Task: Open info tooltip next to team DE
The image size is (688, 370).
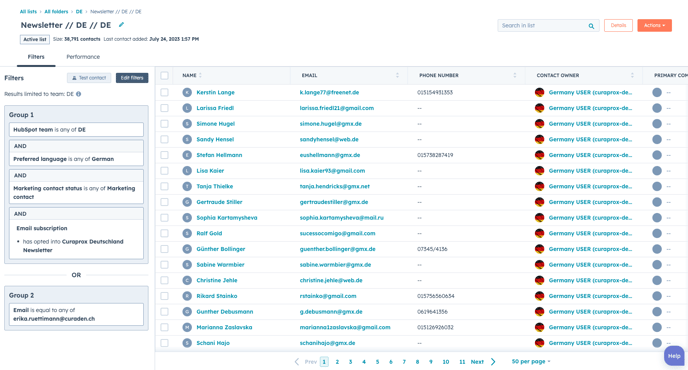Action: [79, 94]
